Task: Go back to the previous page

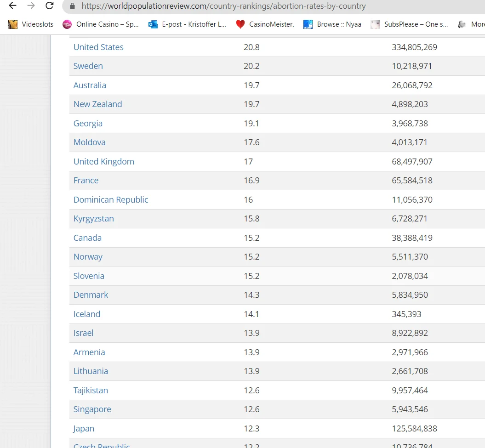Action: click(12, 6)
